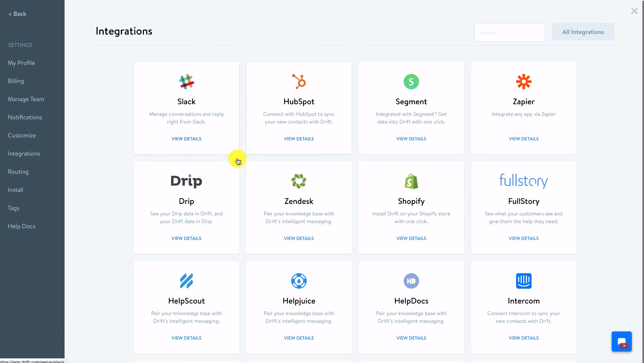
Task: Click the FullStory logo
Action: [x=524, y=181]
